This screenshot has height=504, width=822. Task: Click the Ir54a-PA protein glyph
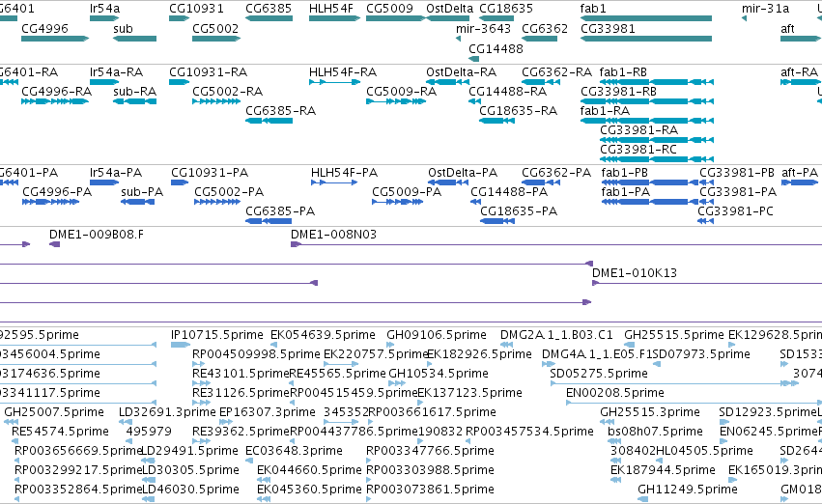(104, 182)
